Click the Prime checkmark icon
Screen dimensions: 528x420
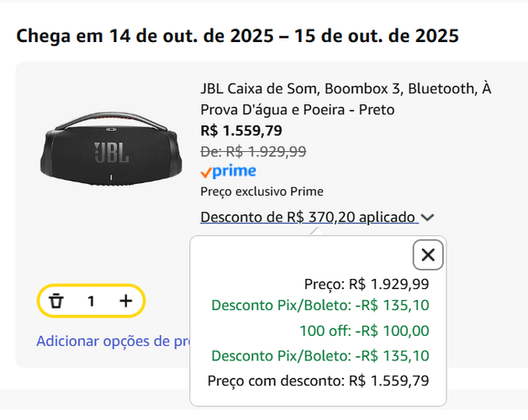(206, 172)
